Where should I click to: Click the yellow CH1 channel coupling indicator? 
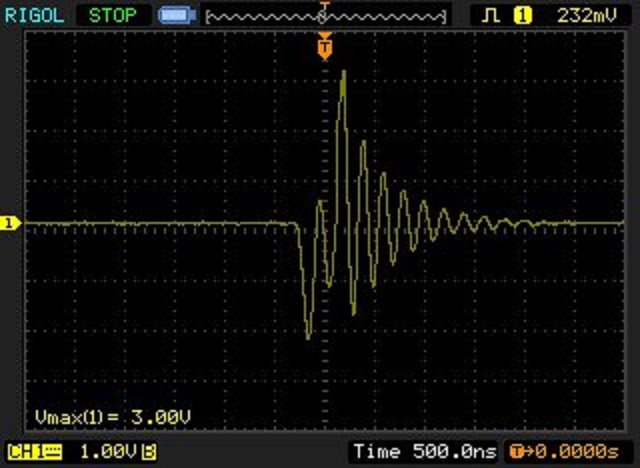[35, 452]
